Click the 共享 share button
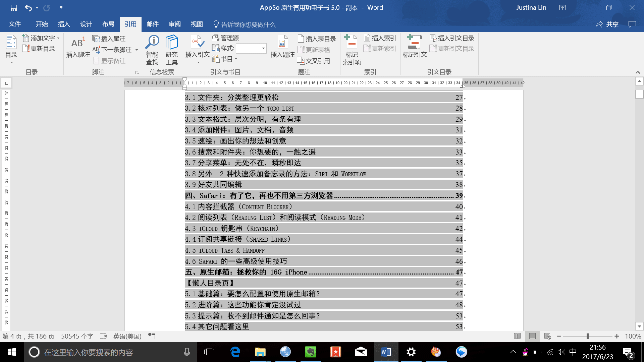The image size is (644, 362). (x=606, y=24)
